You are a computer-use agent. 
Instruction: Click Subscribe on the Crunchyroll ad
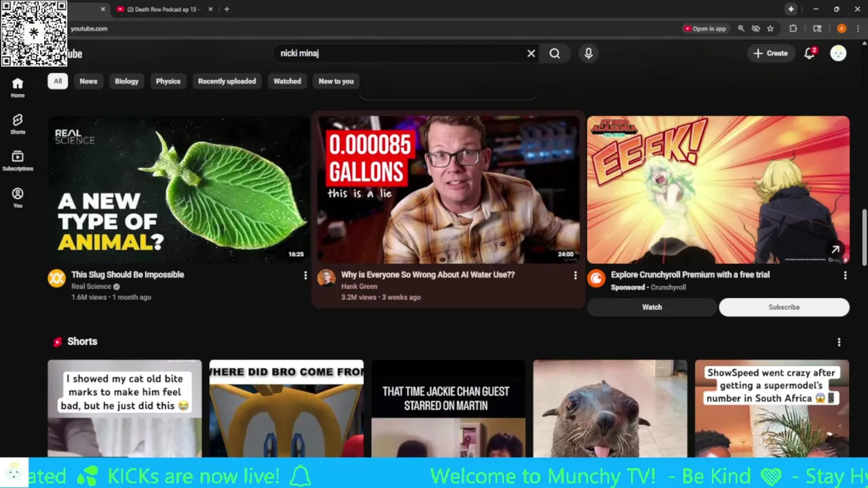point(784,307)
